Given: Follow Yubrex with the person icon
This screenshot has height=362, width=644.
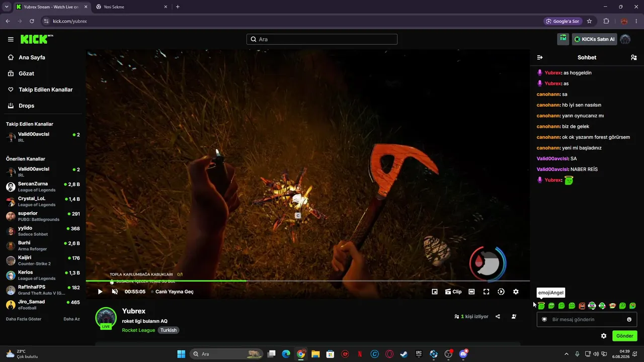Looking at the screenshot, I should click(x=514, y=317).
